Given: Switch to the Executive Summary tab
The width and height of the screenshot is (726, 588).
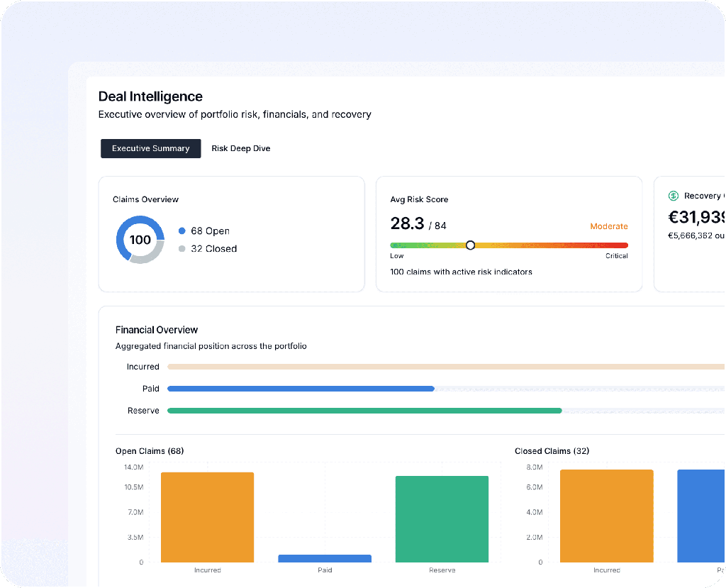Looking at the screenshot, I should 150,148.
